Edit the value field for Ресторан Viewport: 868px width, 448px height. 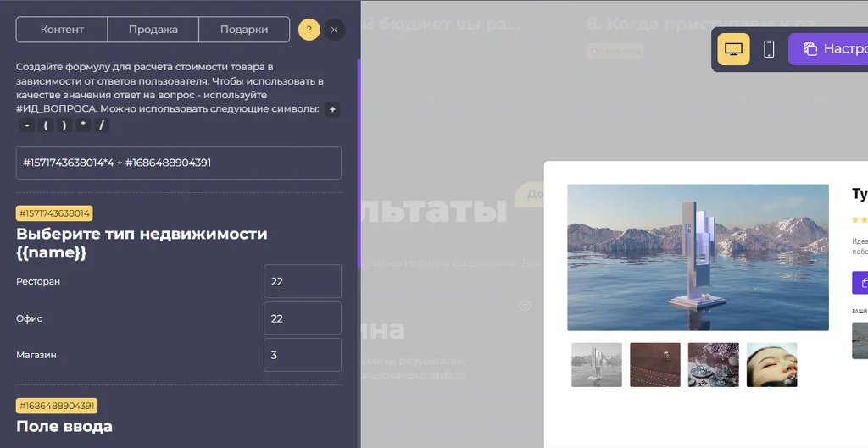[x=303, y=281]
